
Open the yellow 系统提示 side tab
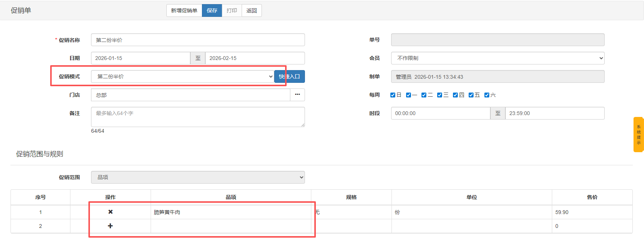click(x=638, y=135)
